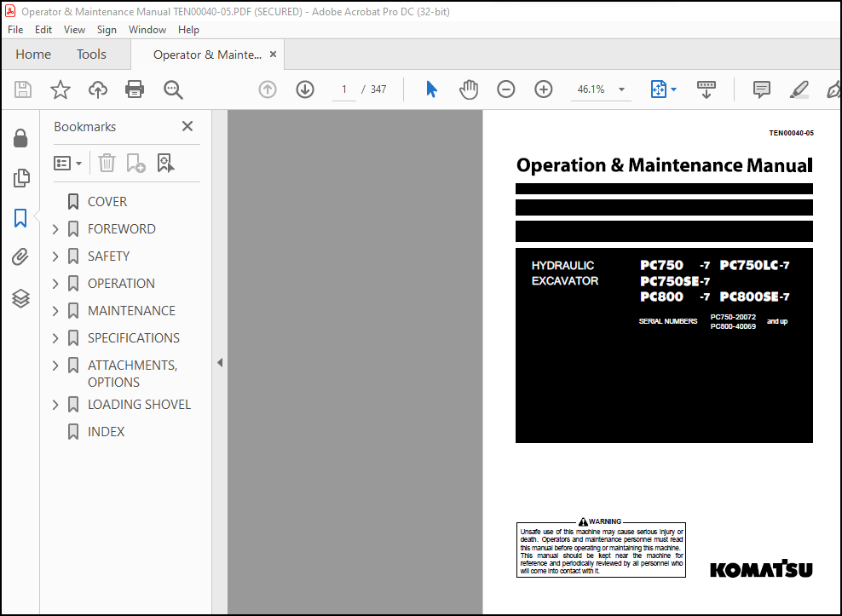Jump to the MAINTENANCE bookmark

click(131, 311)
